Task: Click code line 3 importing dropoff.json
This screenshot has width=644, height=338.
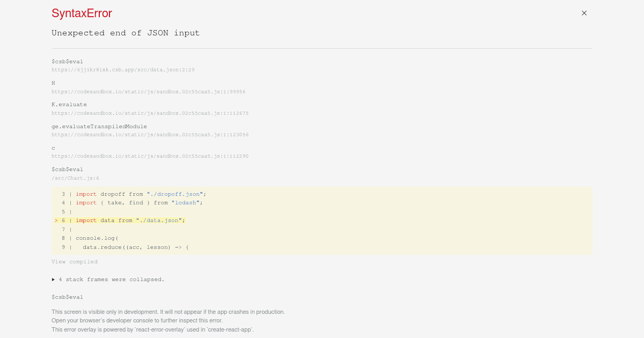Action: coord(133,194)
